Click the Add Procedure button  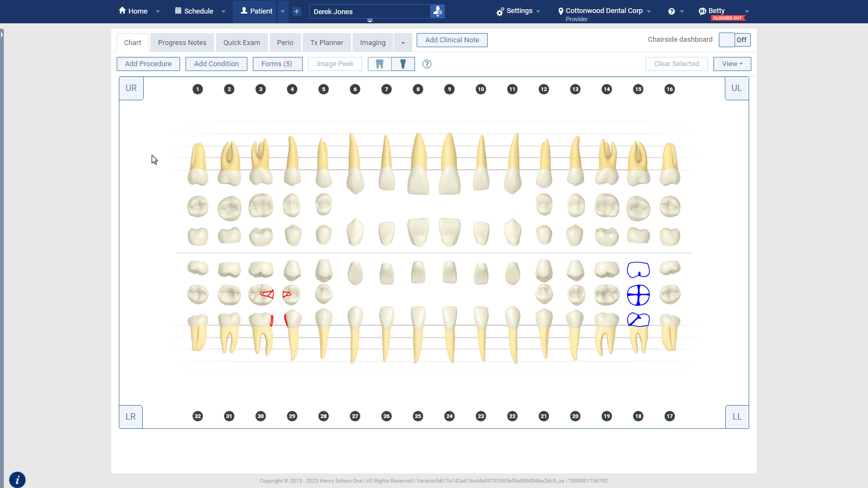click(148, 64)
